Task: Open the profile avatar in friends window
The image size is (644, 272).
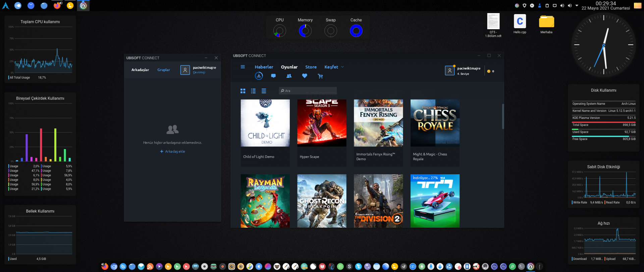Action: (185, 70)
